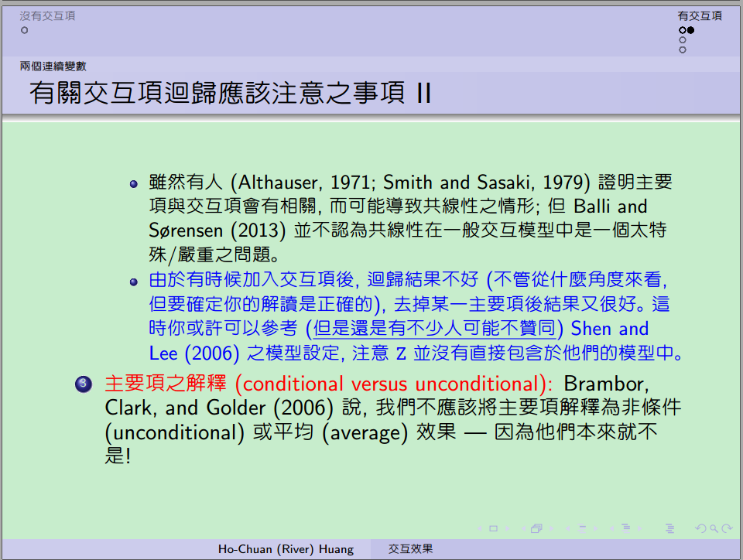Image resolution: width=743 pixels, height=560 pixels.
Task: Click the bullet dot before 雖然有人
Action: coord(134,184)
